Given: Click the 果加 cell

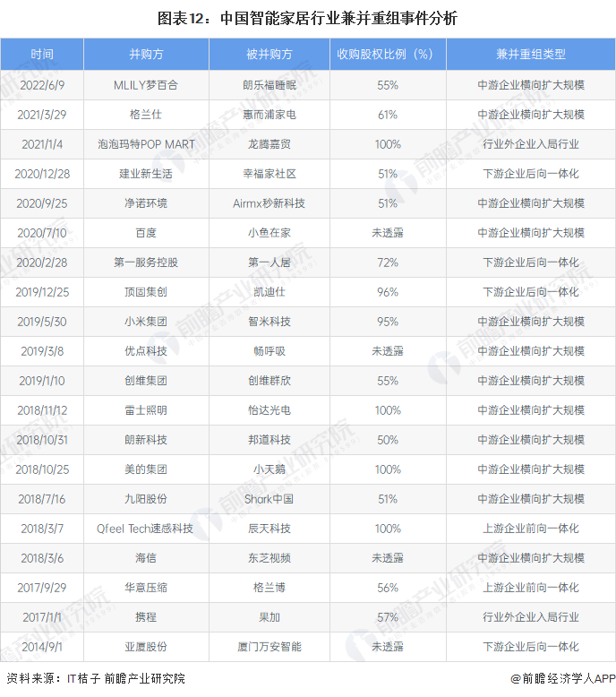Looking at the screenshot, I should [269, 617].
